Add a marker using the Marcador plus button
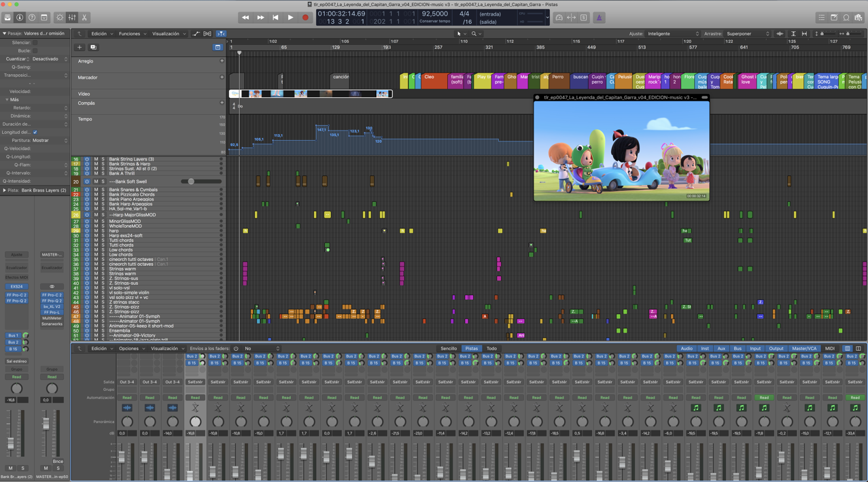This screenshot has width=868, height=482. (222, 78)
